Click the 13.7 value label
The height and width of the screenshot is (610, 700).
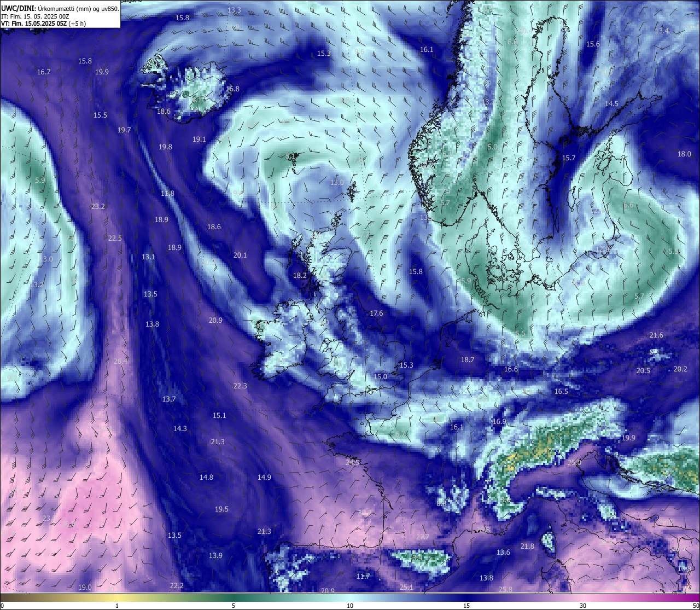point(169,399)
